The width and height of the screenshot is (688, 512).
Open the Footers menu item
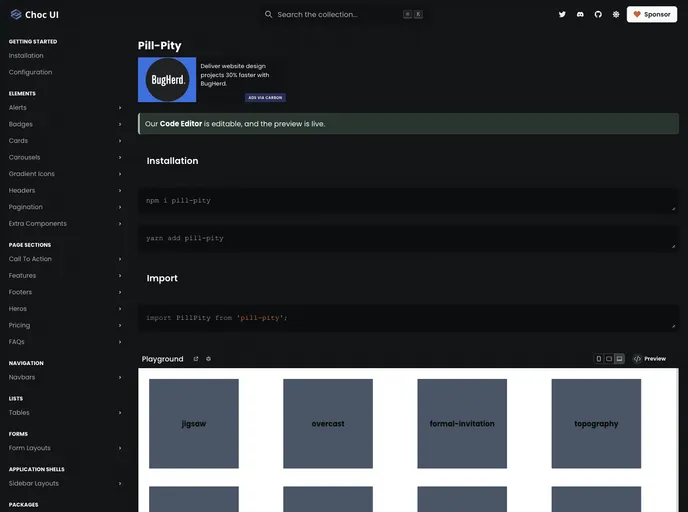pos(65,292)
